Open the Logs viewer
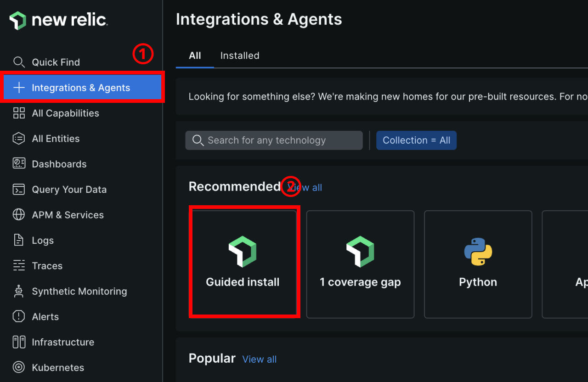The image size is (588, 382). pos(42,240)
